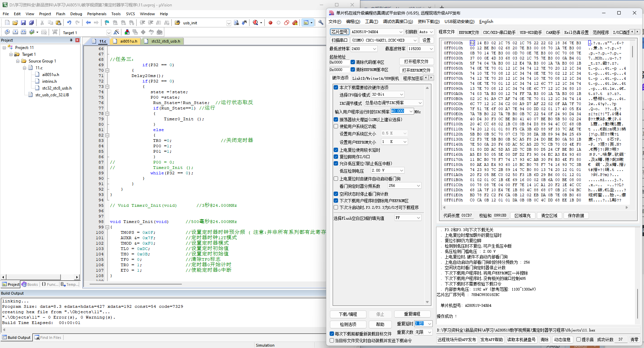Viewport: 644px width, 348px height.
Task: Navigate backwards with the blue left arrow
Action: (88, 23)
